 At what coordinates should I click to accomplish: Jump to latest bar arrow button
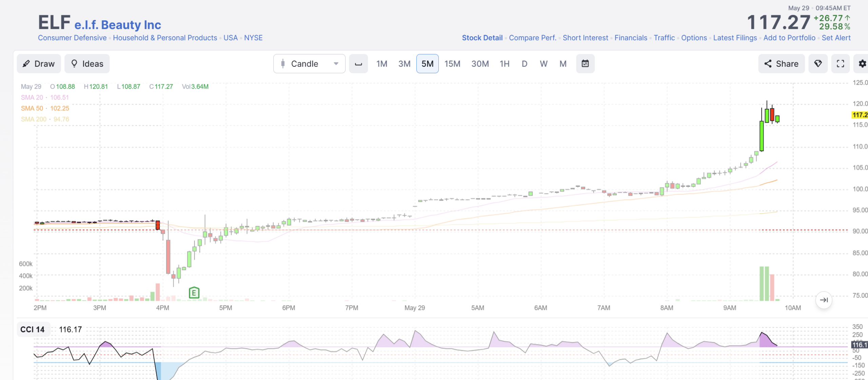click(x=824, y=300)
